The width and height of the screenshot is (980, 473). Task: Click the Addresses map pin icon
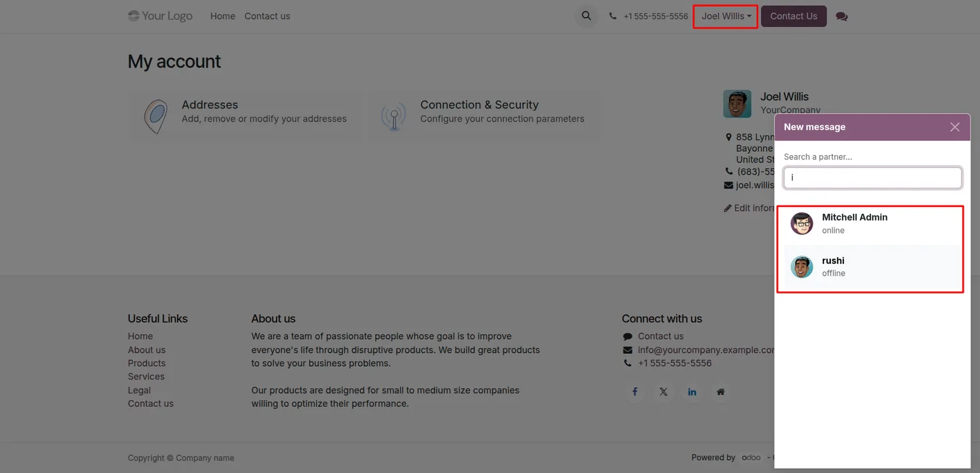[156, 116]
